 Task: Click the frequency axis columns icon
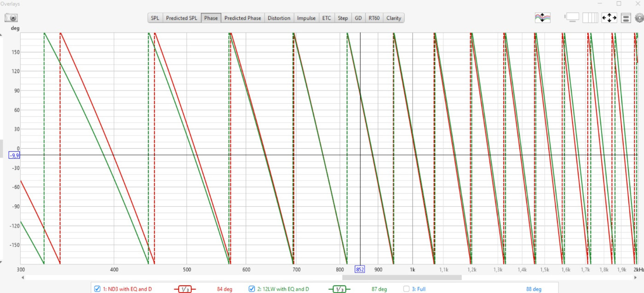[590, 18]
